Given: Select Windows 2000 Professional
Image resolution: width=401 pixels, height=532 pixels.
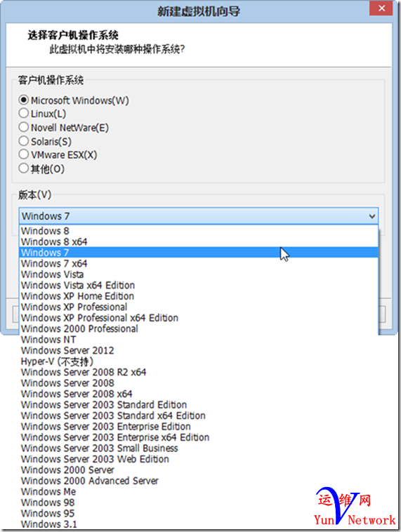Looking at the screenshot, I should tap(199, 328).
